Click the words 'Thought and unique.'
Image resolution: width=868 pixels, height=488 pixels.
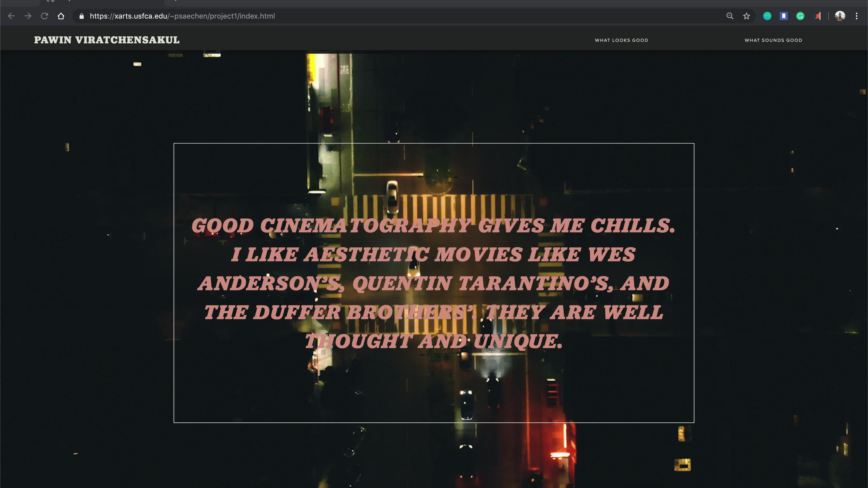point(434,341)
